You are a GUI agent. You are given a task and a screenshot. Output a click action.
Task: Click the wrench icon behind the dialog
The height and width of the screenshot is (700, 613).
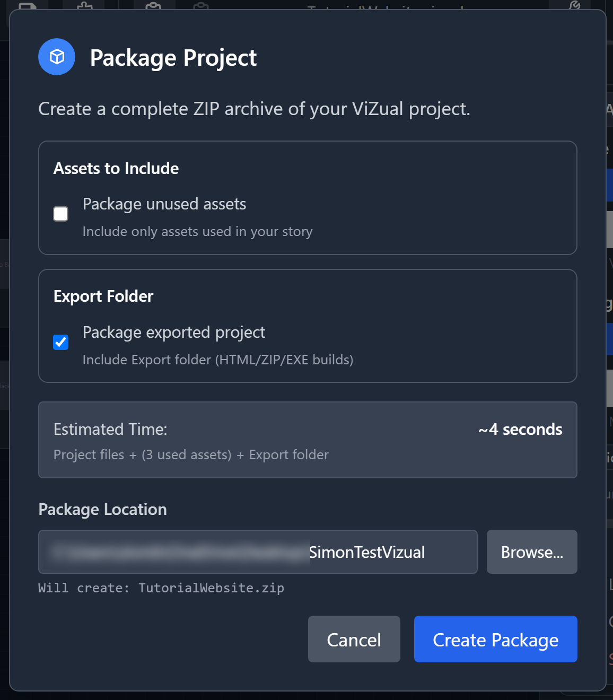point(574,5)
